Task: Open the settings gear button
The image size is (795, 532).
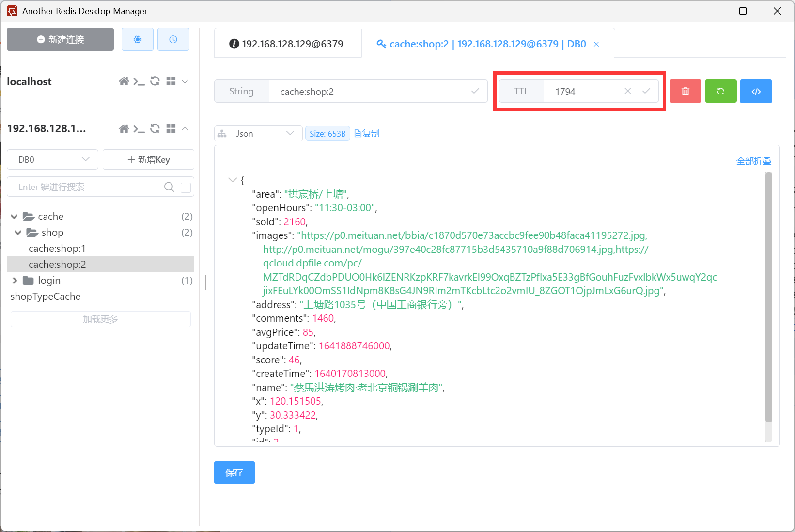Action: point(138,39)
